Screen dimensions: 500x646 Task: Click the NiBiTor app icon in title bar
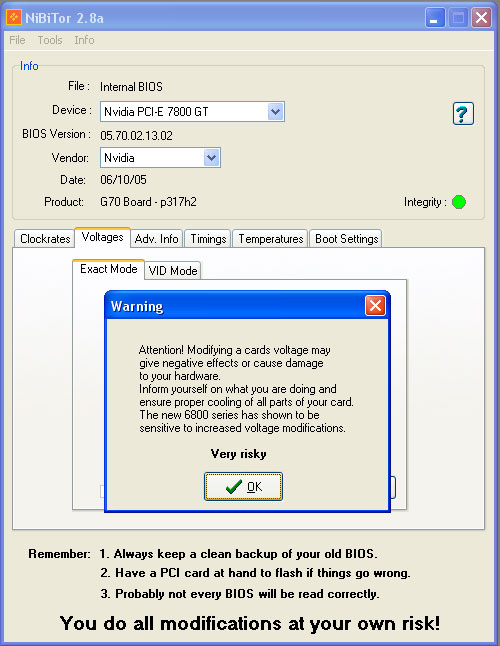click(x=14, y=18)
